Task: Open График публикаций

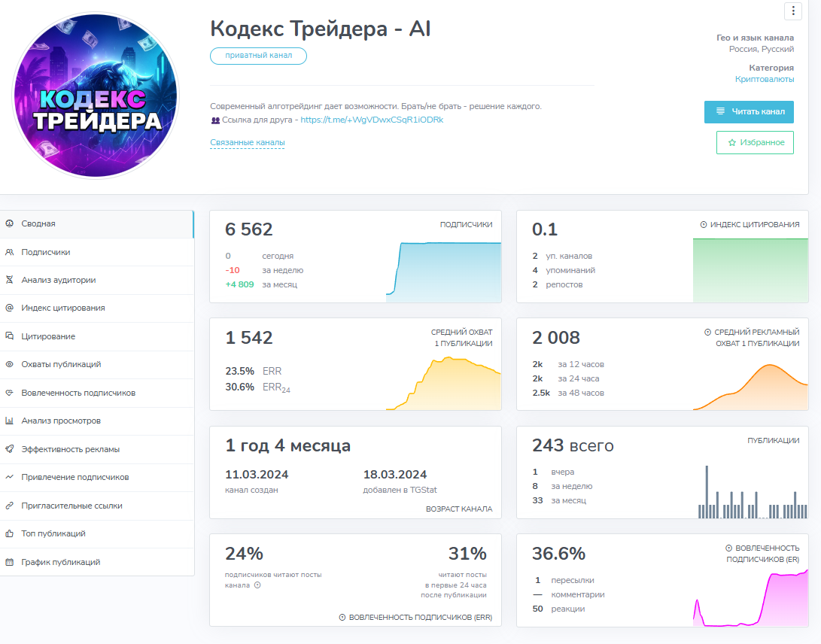Action: [97, 562]
